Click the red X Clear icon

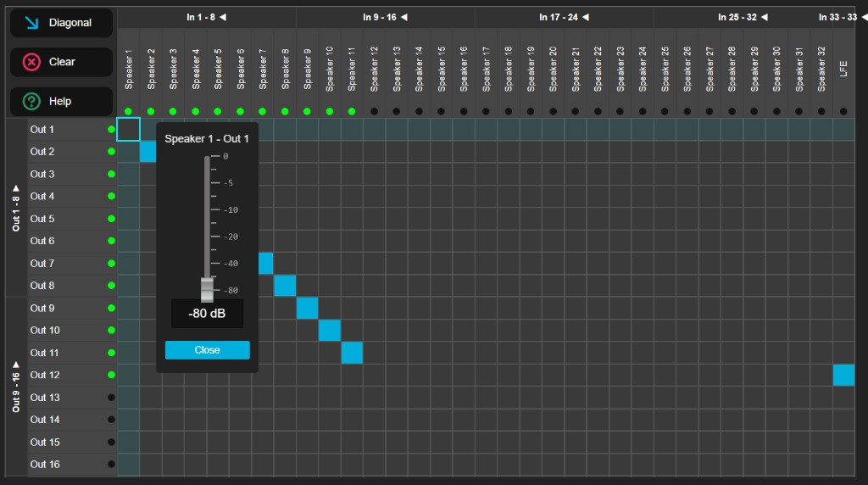point(31,62)
